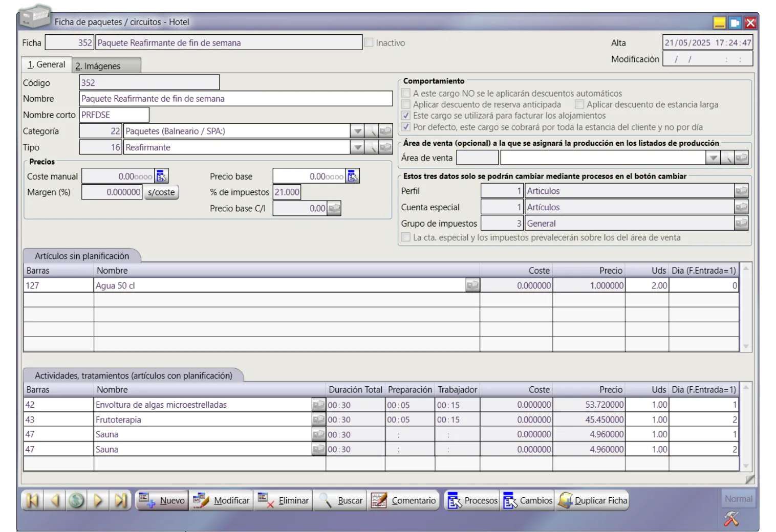Expand the Categoría dropdown

pos(357,131)
